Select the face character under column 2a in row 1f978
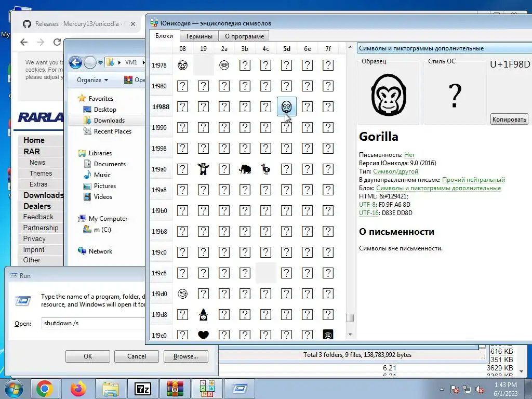This screenshot has height=399, width=532. pyautogui.click(x=224, y=65)
